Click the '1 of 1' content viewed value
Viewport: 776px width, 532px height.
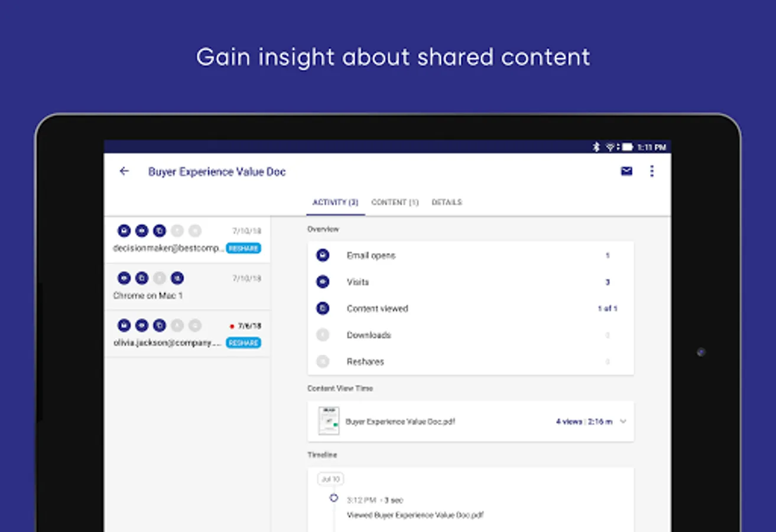point(608,309)
